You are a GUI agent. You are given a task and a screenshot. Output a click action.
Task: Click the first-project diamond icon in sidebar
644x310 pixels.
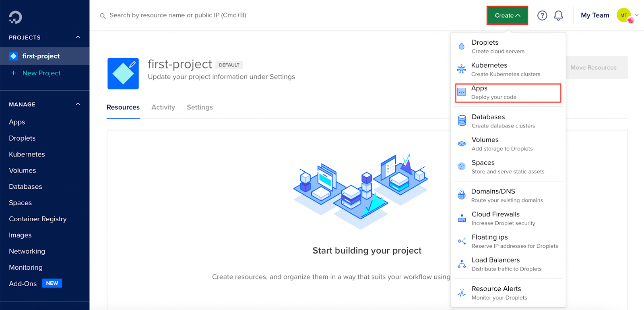14,56
